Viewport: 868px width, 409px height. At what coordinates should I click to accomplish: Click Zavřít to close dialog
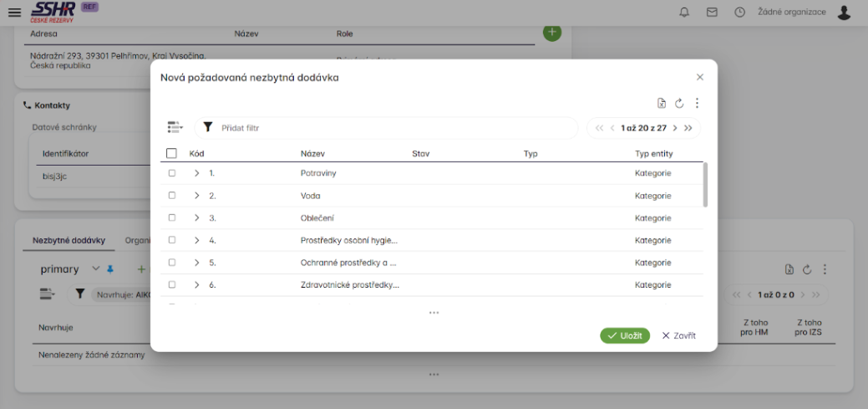678,335
